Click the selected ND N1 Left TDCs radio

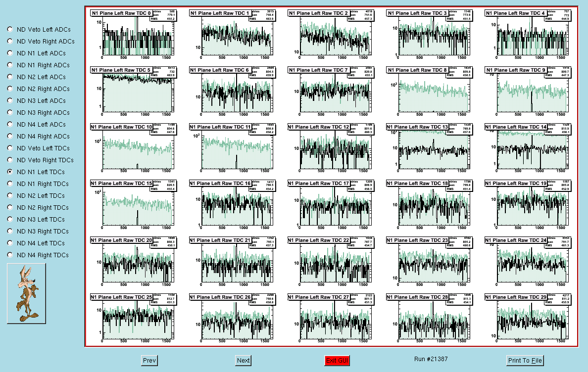coord(10,172)
